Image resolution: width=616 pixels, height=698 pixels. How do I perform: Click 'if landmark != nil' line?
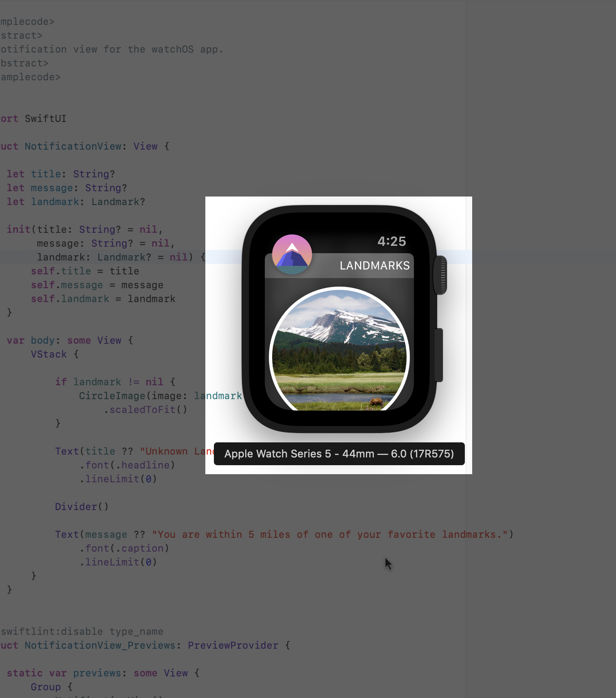(115, 382)
